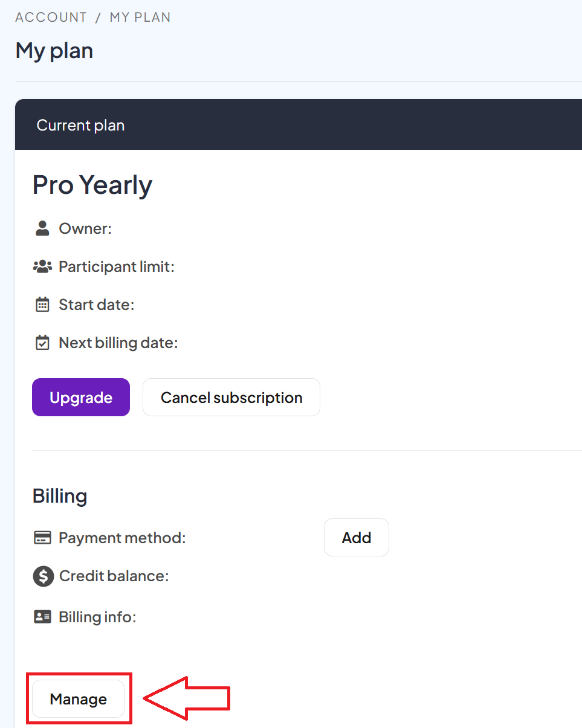
Task: Add a payment method
Action: [357, 538]
